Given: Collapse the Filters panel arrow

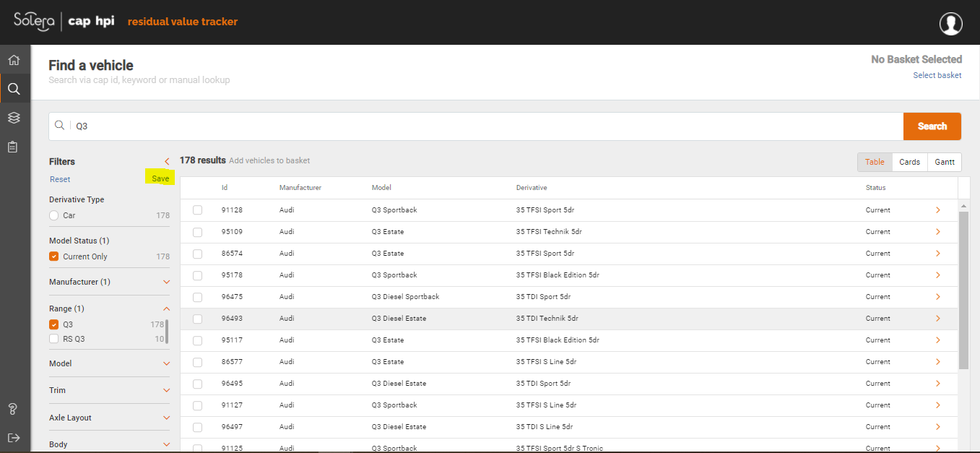Looking at the screenshot, I should coord(167,161).
